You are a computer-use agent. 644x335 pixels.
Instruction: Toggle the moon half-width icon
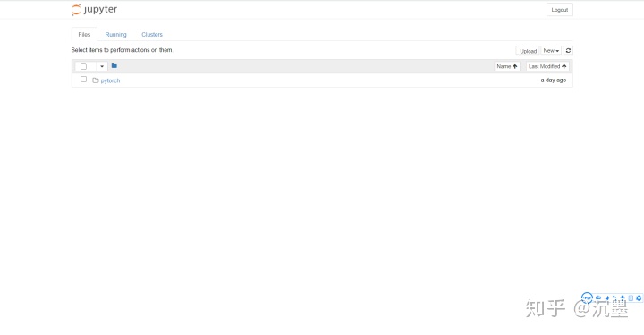608,298
